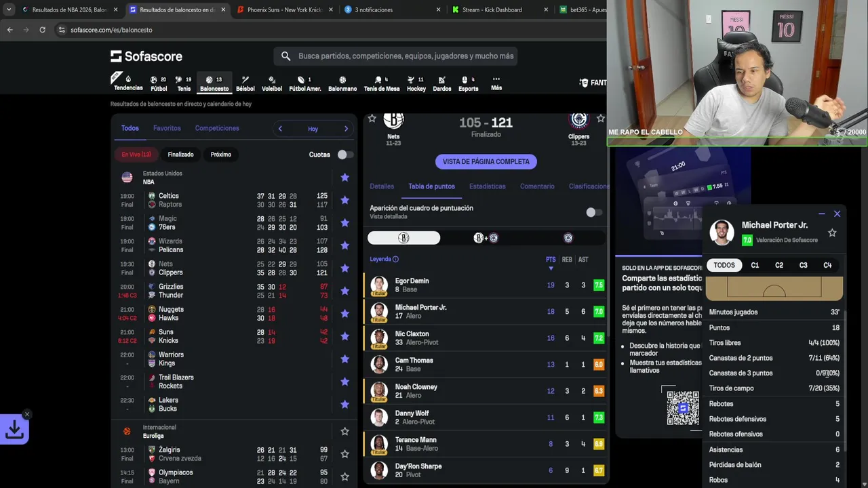
Task: Select the both teams filter pill
Action: coord(486,238)
